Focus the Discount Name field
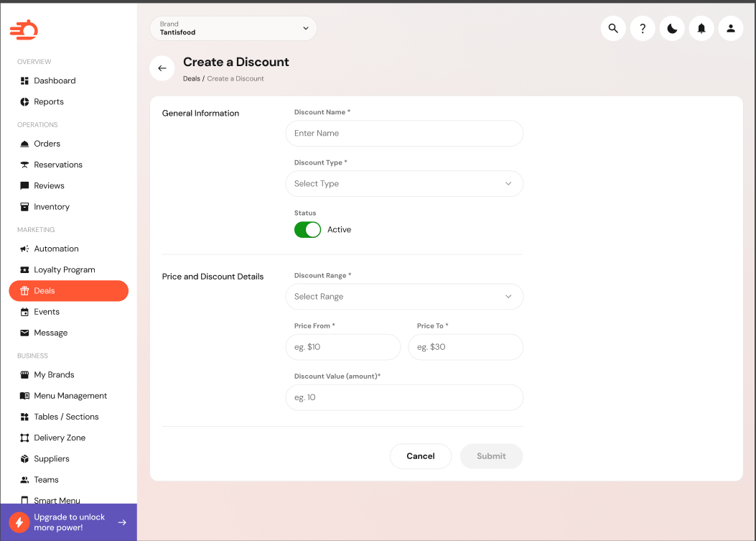The image size is (756, 541). tap(404, 134)
